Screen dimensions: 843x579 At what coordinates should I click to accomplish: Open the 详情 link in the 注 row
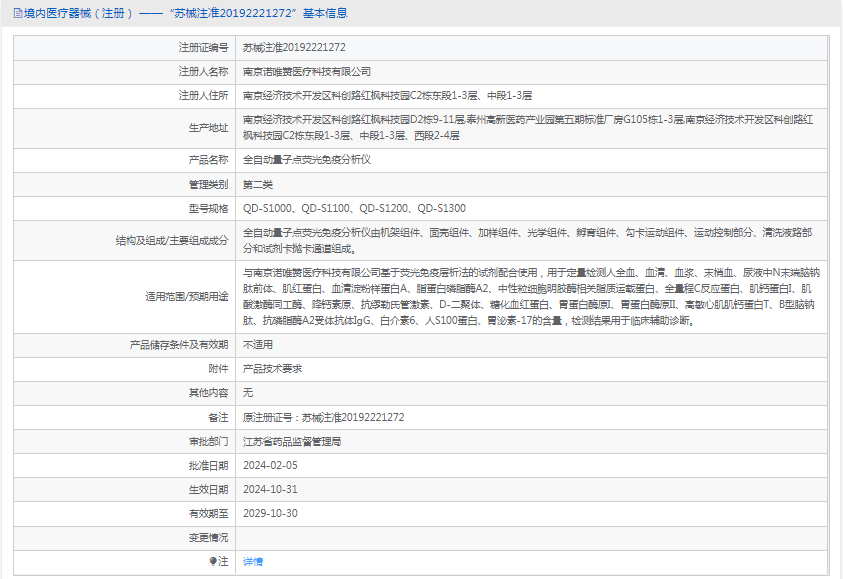[x=253, y=561]
